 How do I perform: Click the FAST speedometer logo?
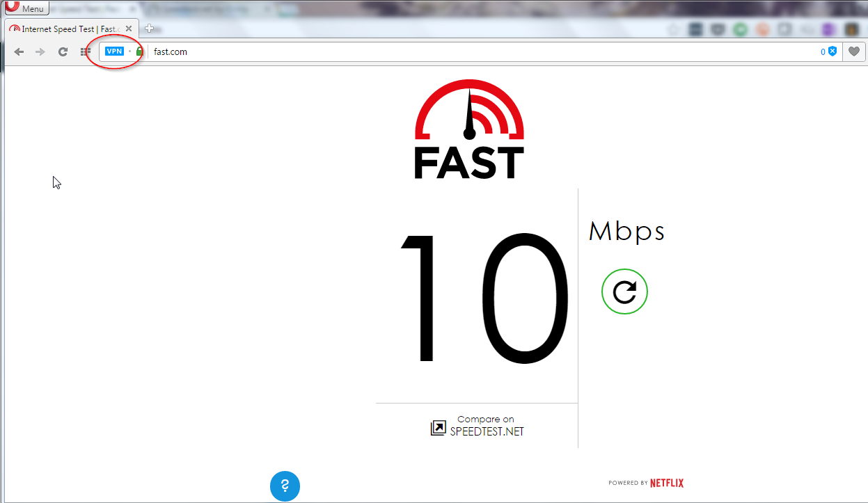pos(469,129)
